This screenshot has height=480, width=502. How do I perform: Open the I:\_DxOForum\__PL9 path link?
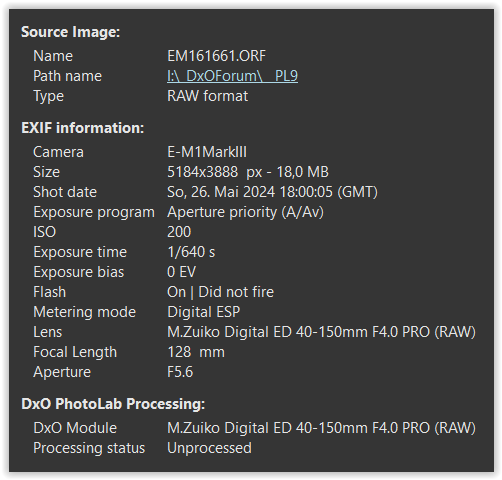tap(232, 76)
